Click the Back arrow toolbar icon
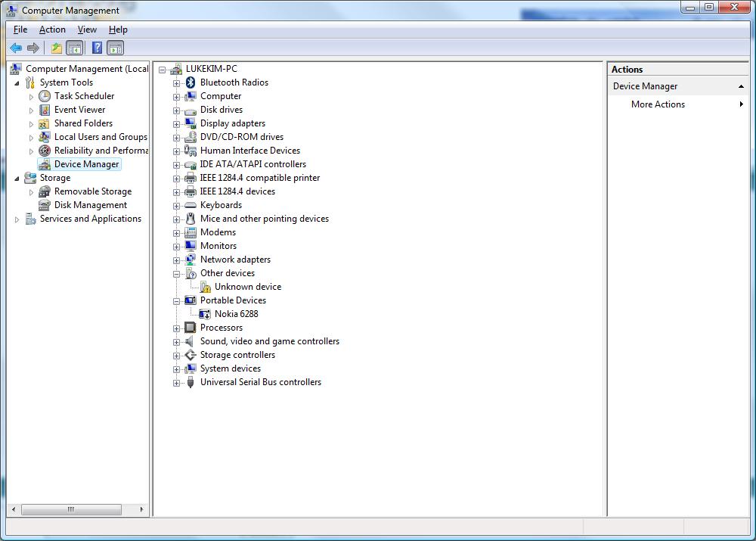 [16, 48]
